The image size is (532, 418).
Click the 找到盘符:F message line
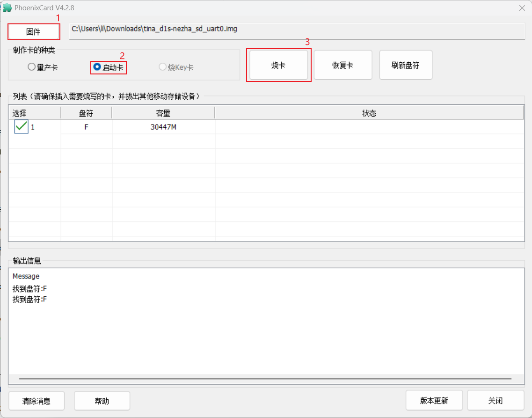coord(29,288)
